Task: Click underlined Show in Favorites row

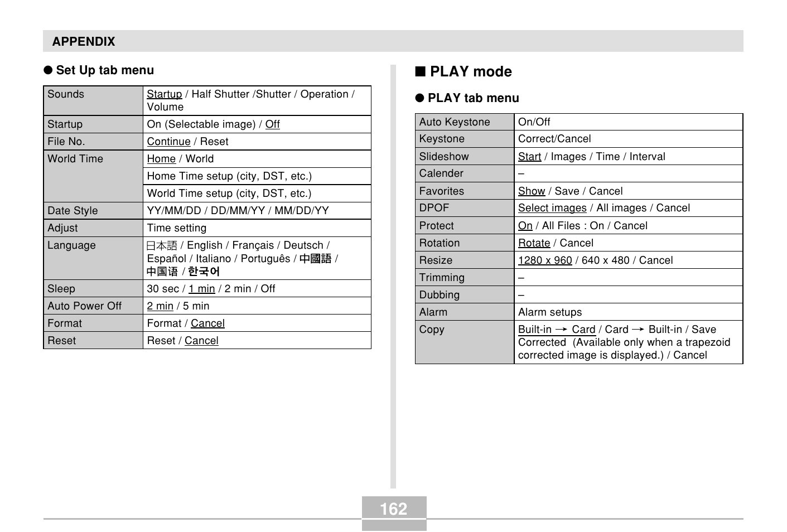Action: [532, 191]
